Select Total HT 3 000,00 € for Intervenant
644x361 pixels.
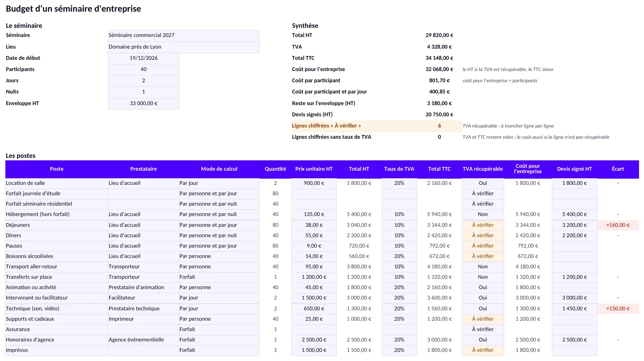pyautogui.click(x=359, y=298)
